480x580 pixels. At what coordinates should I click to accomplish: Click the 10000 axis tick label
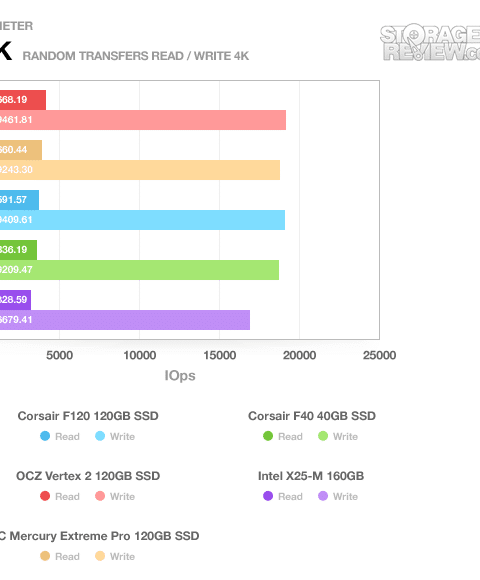(139, 355)
